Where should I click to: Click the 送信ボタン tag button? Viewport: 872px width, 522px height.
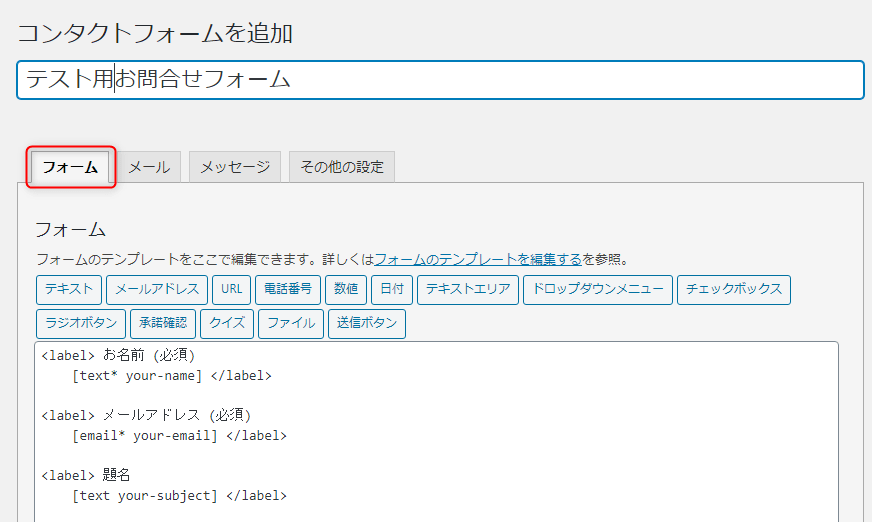point(367,324)
